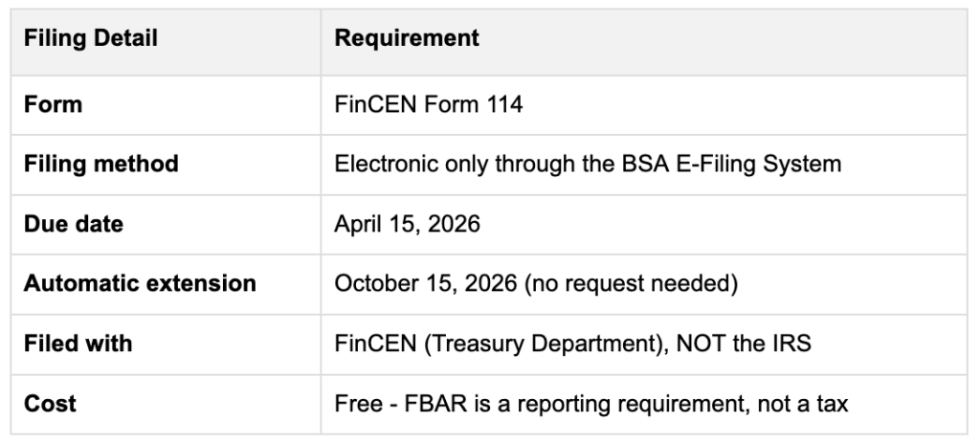Click the 'Electronic only' filing method cell
Screen dimensions: 980x444
(x=587, y=165)
